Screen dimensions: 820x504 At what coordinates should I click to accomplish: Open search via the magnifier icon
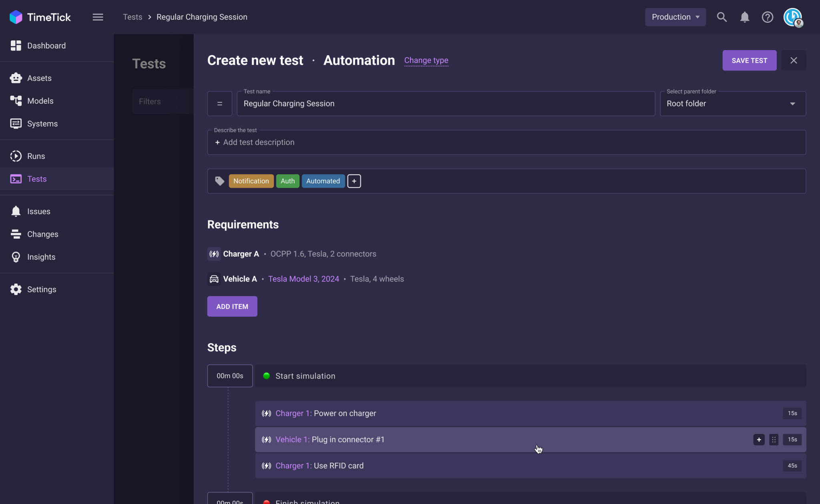722,17
